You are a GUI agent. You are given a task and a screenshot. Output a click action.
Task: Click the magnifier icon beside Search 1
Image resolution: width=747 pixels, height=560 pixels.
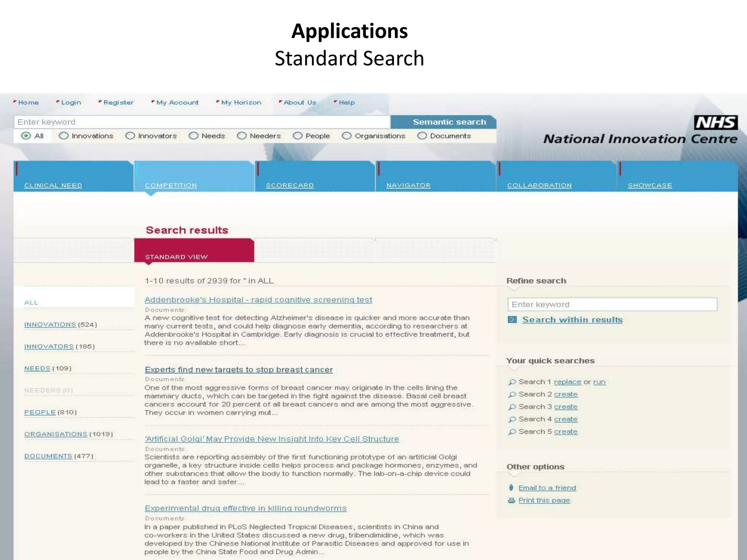tap(512, 382)
